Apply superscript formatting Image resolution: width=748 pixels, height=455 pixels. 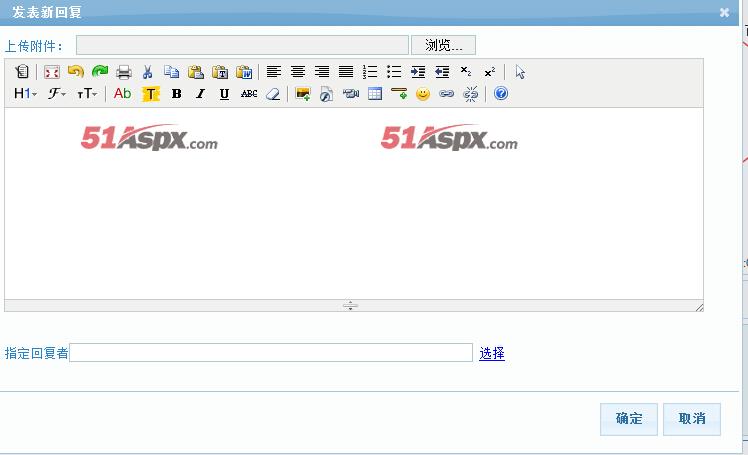(x=490, y=72)
